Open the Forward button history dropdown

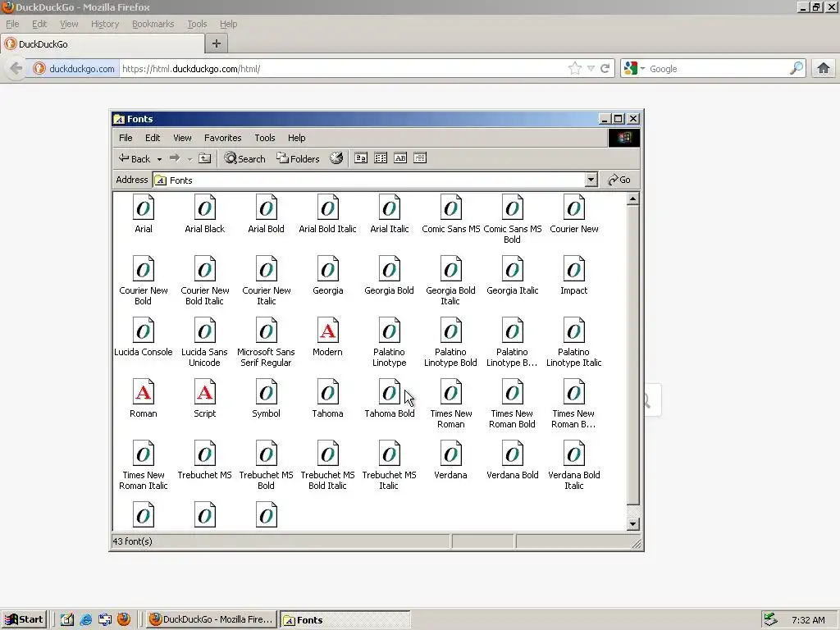pyautogui.click(x=189, y=159)
